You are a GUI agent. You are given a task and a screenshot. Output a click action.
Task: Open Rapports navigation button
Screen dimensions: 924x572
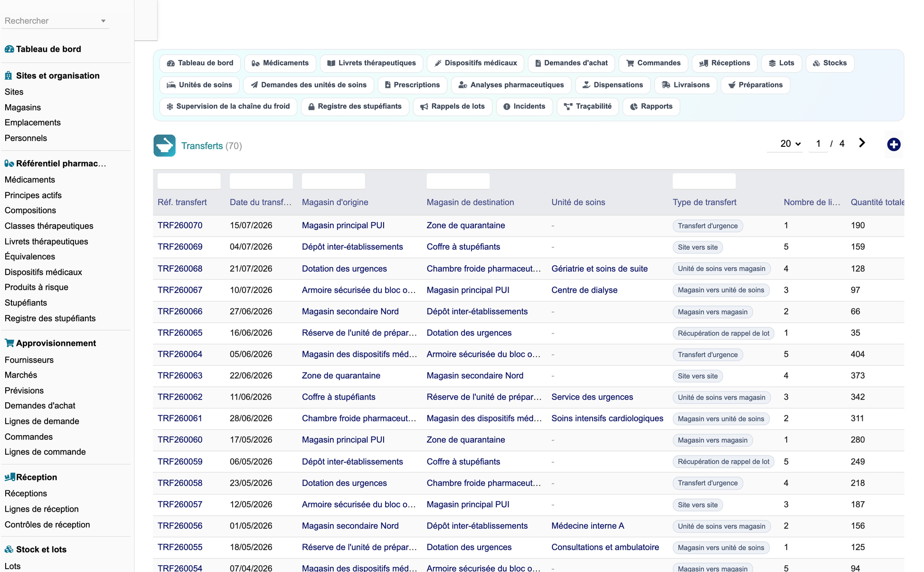(651, 106)
